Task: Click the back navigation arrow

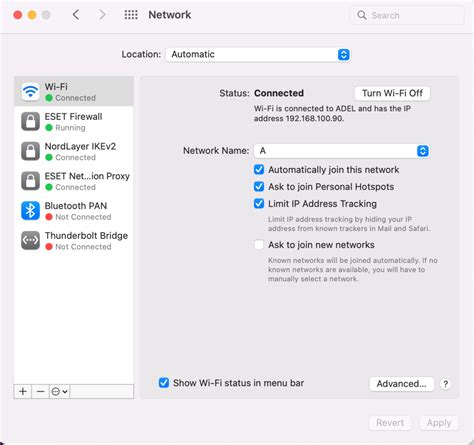Action: pyautogui.click(x=76, y=15)
